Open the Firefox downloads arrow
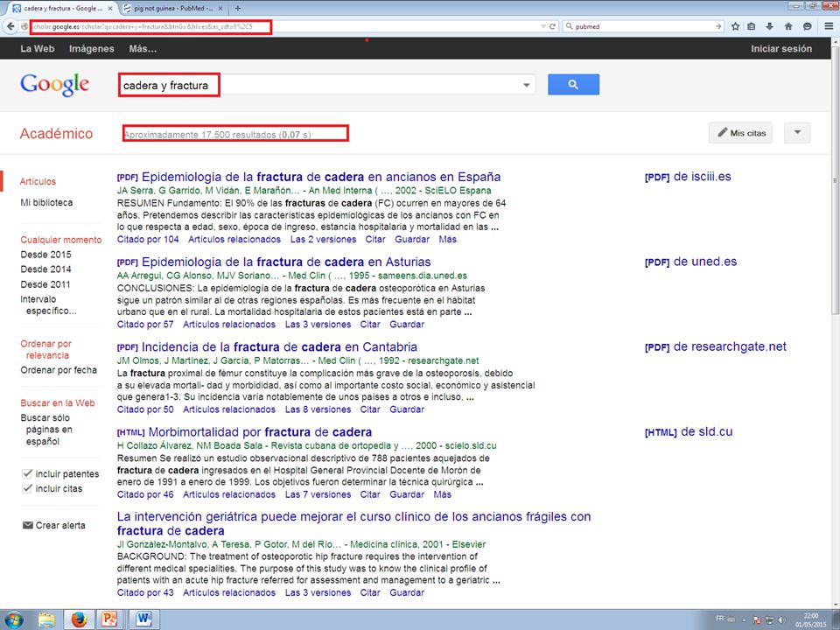Image resolution: width=840 pixels, height=630 pixels. (770, 26)
